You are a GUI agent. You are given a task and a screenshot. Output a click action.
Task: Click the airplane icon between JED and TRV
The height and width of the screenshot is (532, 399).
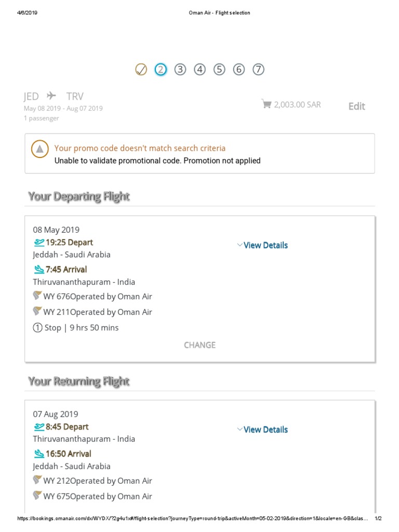(x=51, y=96)
